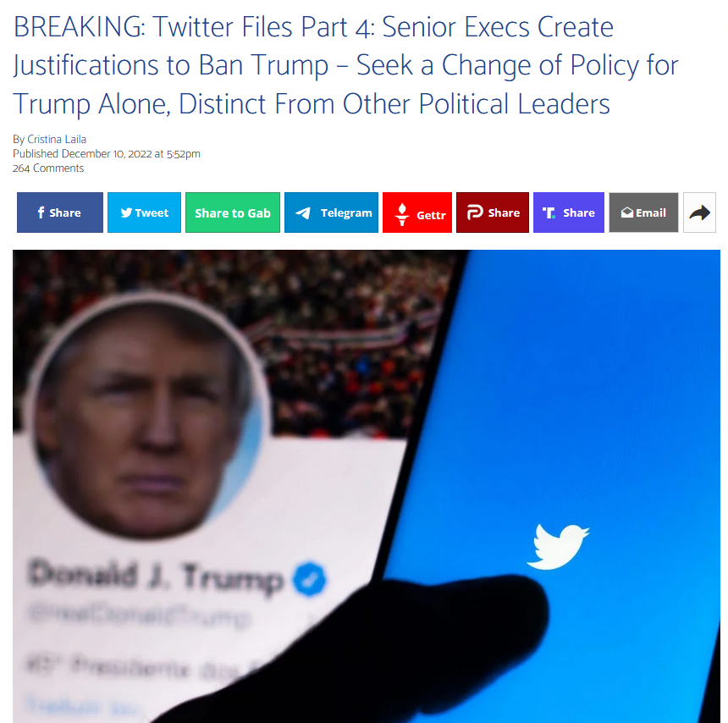728x723 pixels.
Task: Click the Facebook Share button
Action: pos(60,212)
